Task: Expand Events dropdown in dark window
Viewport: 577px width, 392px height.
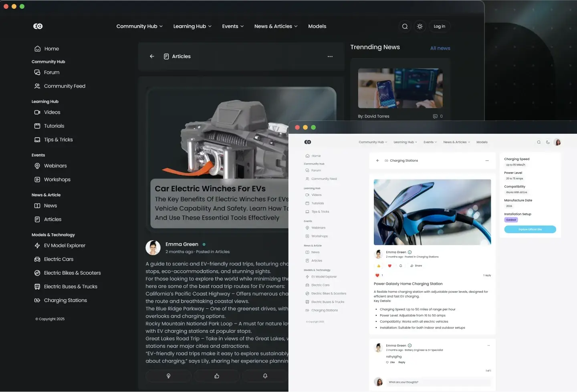Action: point(233,26)
